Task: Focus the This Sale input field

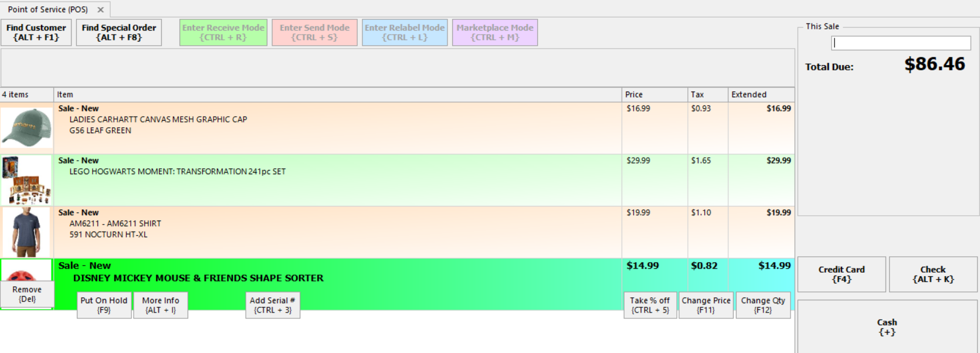Action: [x=901, y=43]
